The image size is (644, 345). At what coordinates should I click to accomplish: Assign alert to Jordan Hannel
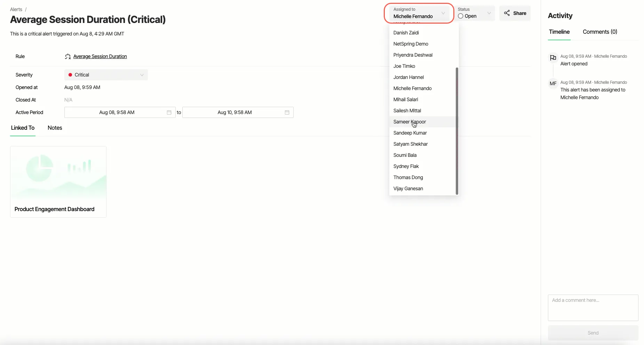tap(422, 77)
